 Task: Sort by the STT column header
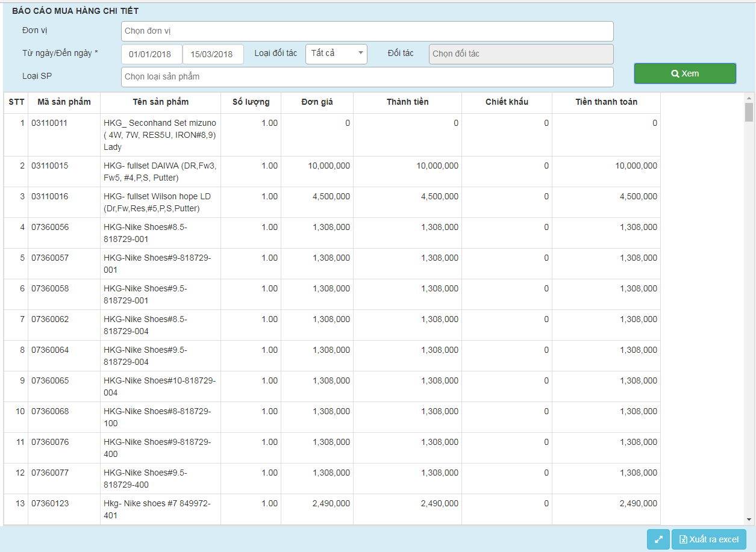[16, 102]
